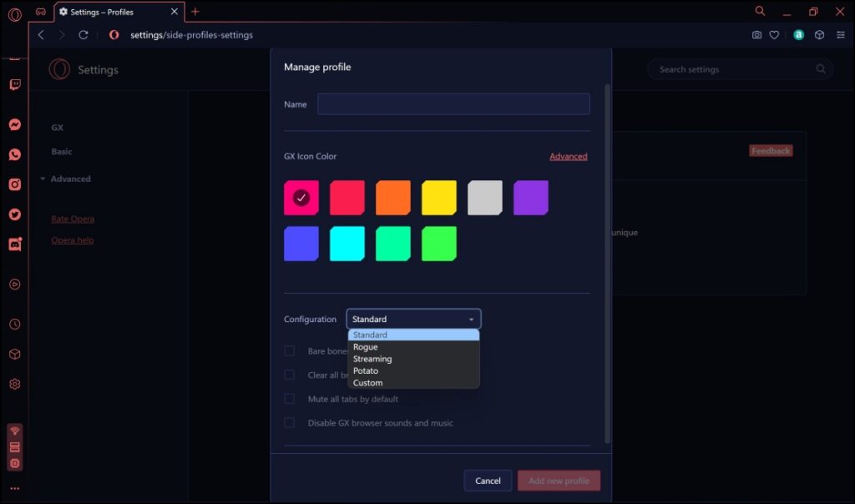Open the Easy setup menu icon
The image size is (855, 504).
(x=841, y=35)
